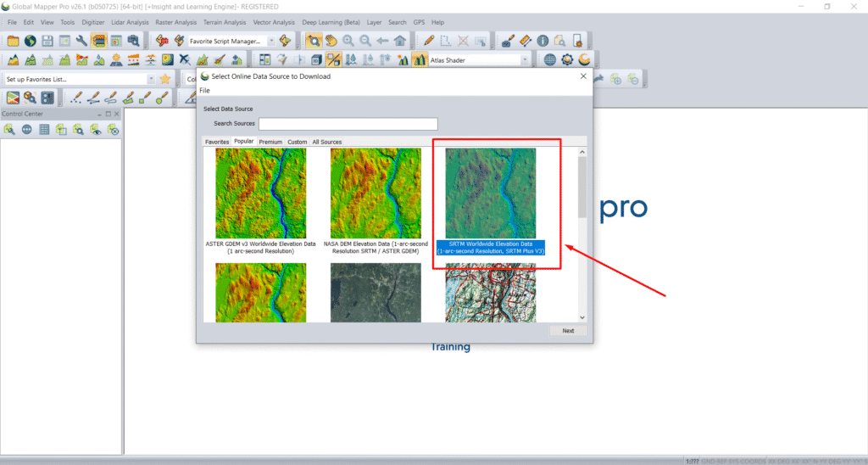Click the create point feature pencil icon
This screenshot has width=868, height=465.
coord(76,98)
